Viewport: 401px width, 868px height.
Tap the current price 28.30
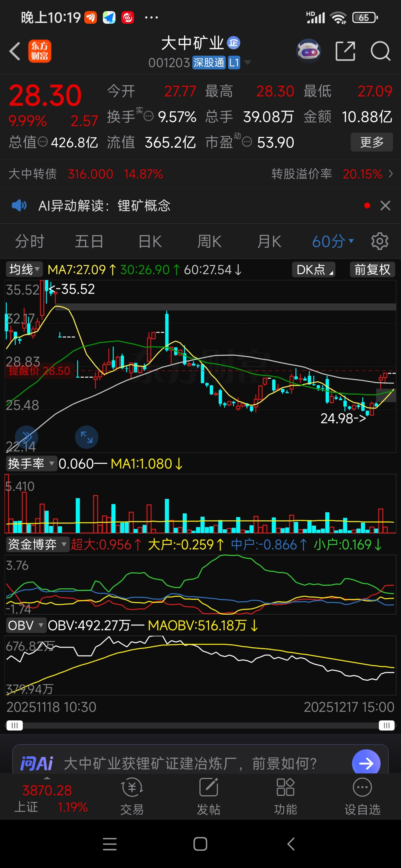coord(45,95)
